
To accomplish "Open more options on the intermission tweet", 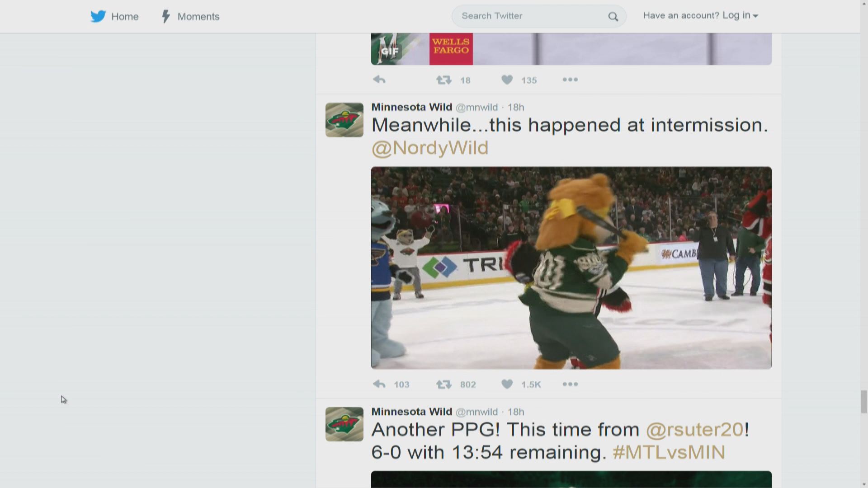I will (570, 384).
